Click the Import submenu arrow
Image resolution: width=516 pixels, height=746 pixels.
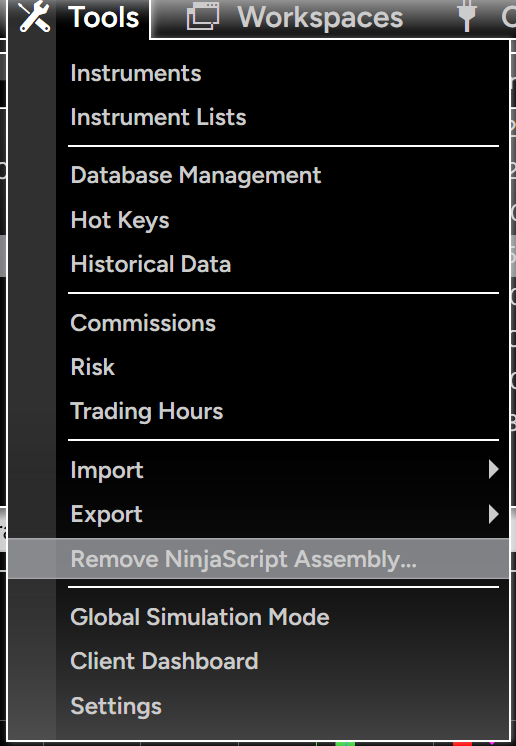[x=494, y=470]
